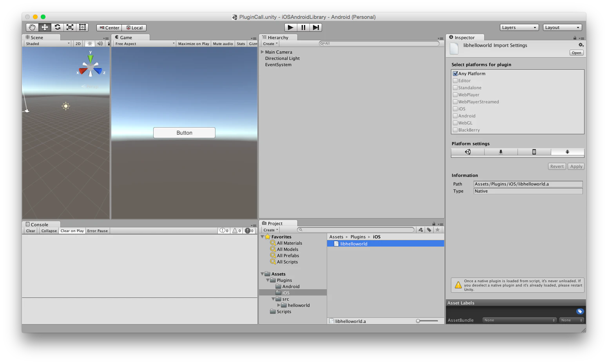Open Hierarchy Create menu
The width and height of the screenshot is (608, 364).
pyautogui.click(x=270, y=44)
